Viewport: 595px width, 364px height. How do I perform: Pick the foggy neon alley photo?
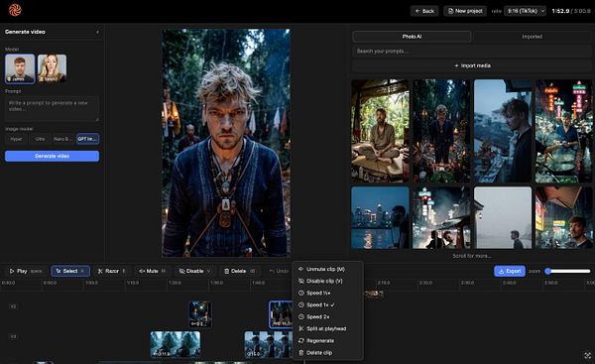pyautogui.click(x=441, y=217)
